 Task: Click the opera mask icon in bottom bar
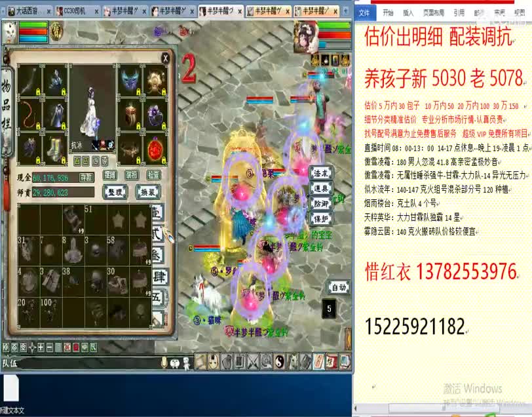214,362
